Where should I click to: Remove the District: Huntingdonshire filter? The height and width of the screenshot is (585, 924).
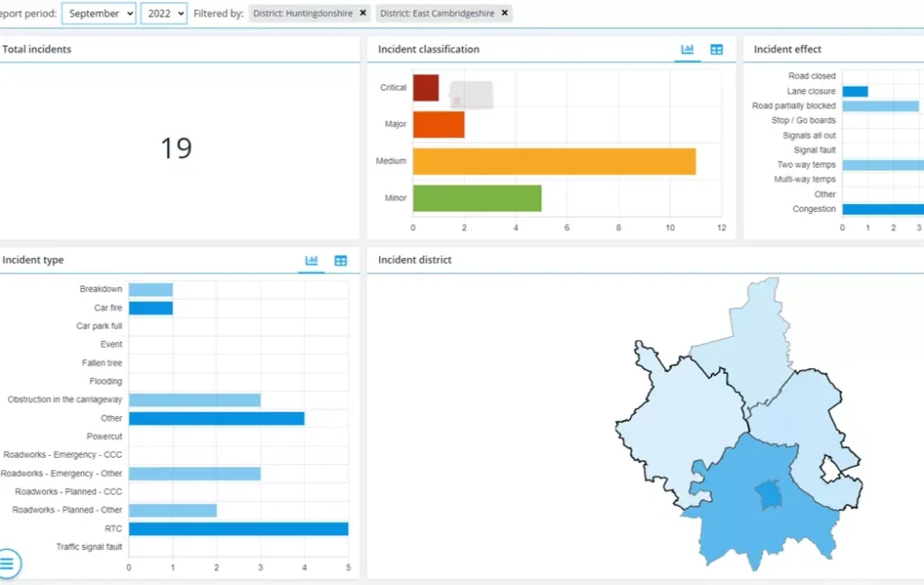tap(363, 14)
